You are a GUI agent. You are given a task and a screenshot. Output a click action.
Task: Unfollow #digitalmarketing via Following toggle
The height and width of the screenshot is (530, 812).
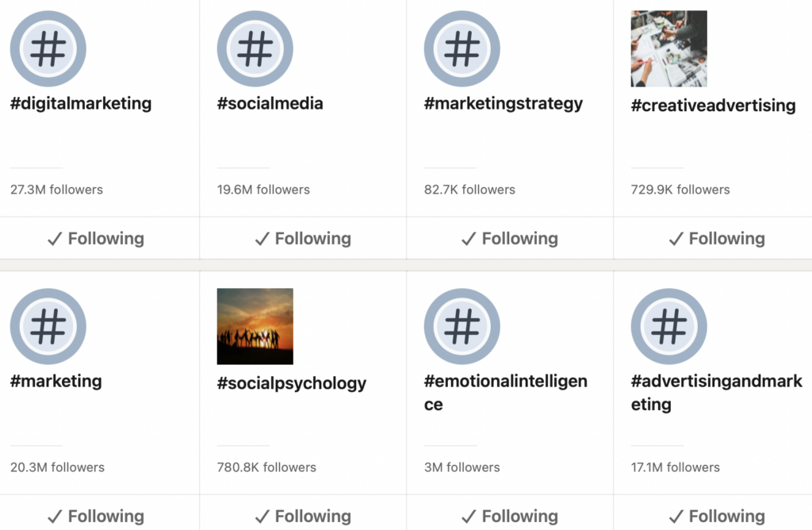click(96, 239)
